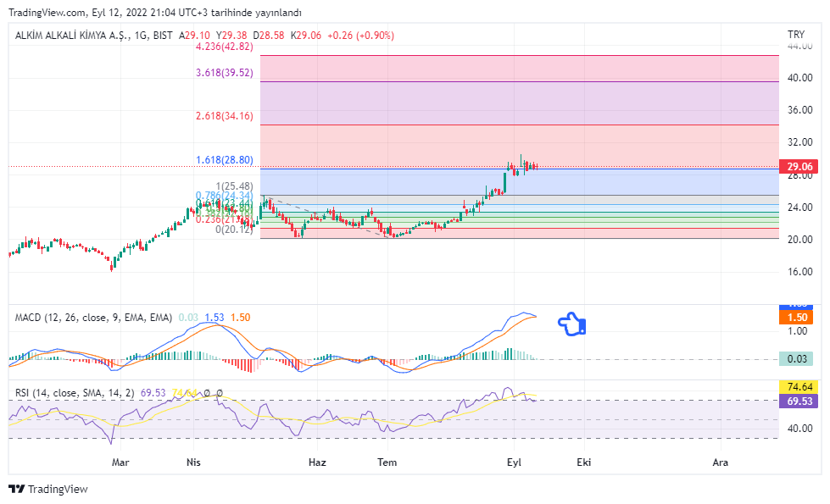Viewport: 830px width, 504px height.
Task: Select the 0.786(24.34) Fibonacci label
Action: tap(225, 196)
